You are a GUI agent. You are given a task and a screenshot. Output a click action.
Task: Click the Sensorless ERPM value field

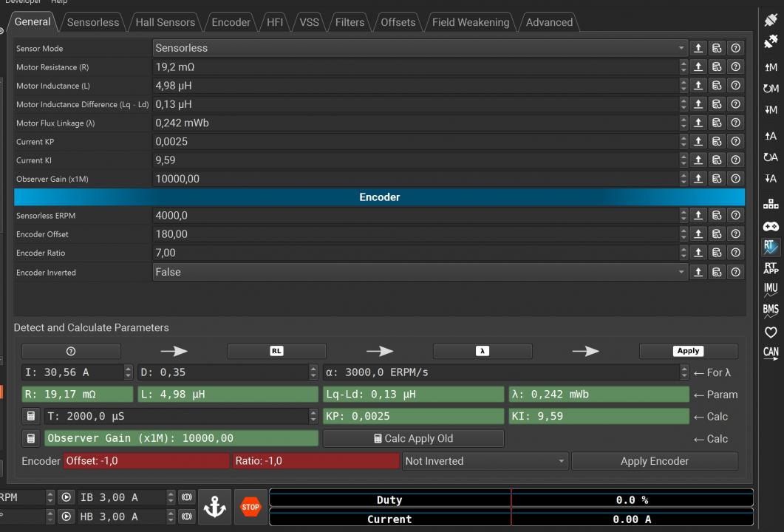point(414,216)
